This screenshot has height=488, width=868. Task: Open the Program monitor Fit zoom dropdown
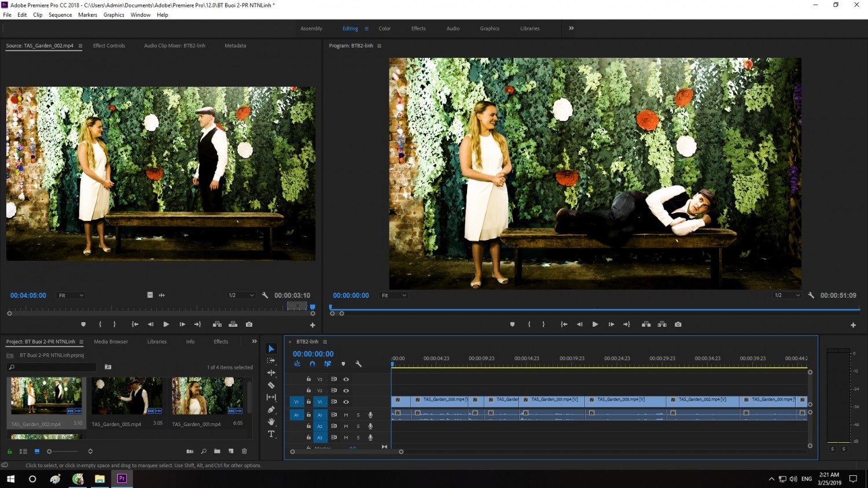click(x=393, y=295)
